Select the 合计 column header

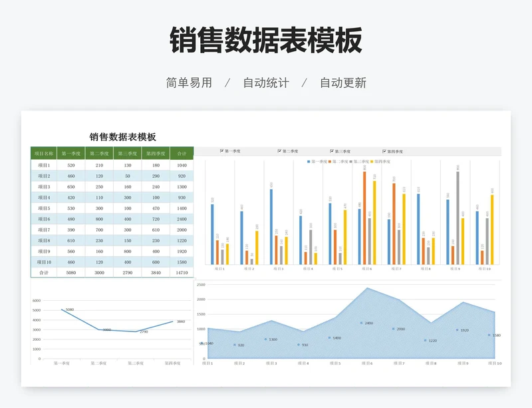tap(182, 153)
